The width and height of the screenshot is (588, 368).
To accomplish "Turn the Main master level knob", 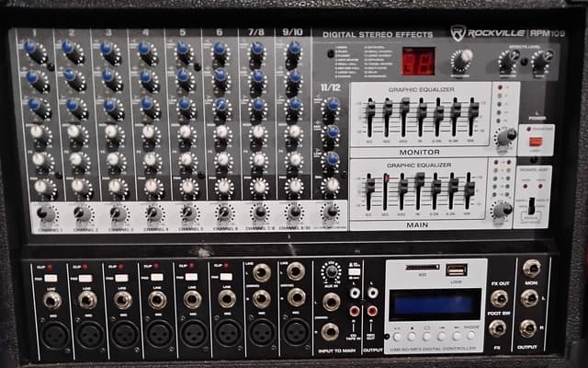I will 503,211.
